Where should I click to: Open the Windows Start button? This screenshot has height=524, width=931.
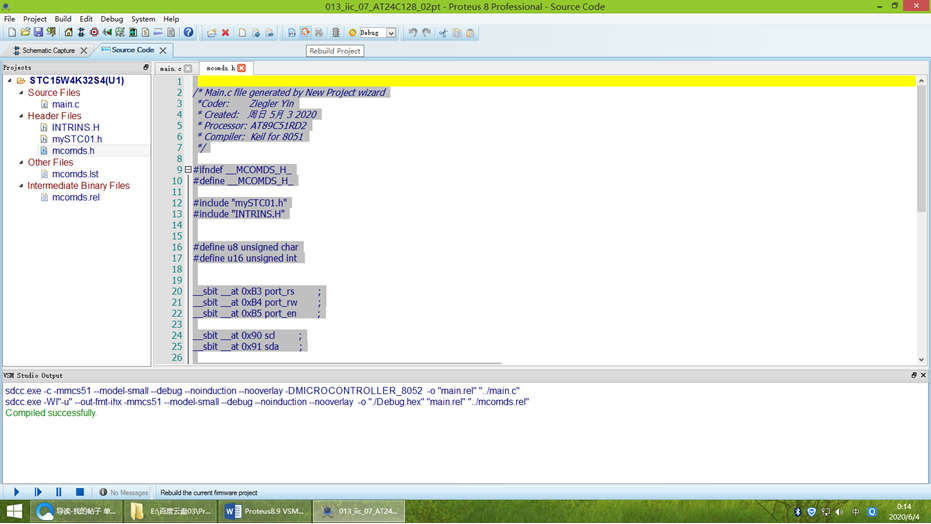14,511
